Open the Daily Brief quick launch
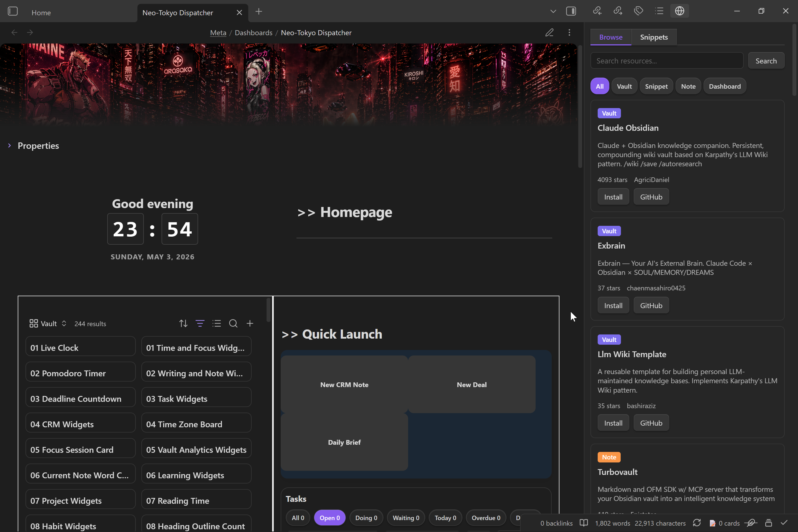Image resolution: width=798 pixels, height=532 pixels. 344,442
